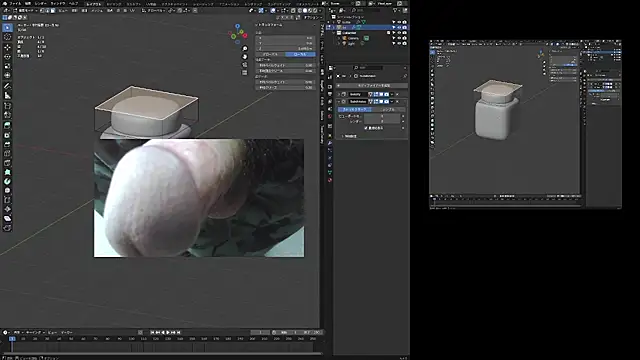
Task: Enable edge select mode
Action: point(47,11)
